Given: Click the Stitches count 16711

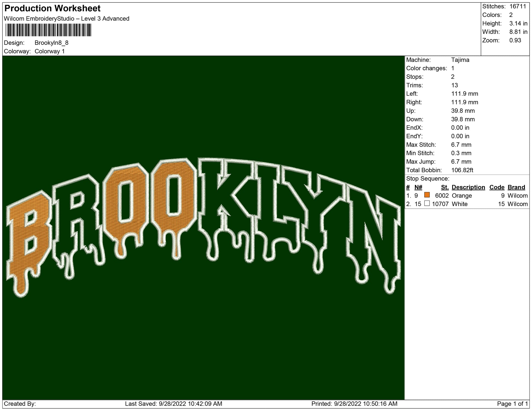Looking at the screenshot, I should (x=518, y=6).
